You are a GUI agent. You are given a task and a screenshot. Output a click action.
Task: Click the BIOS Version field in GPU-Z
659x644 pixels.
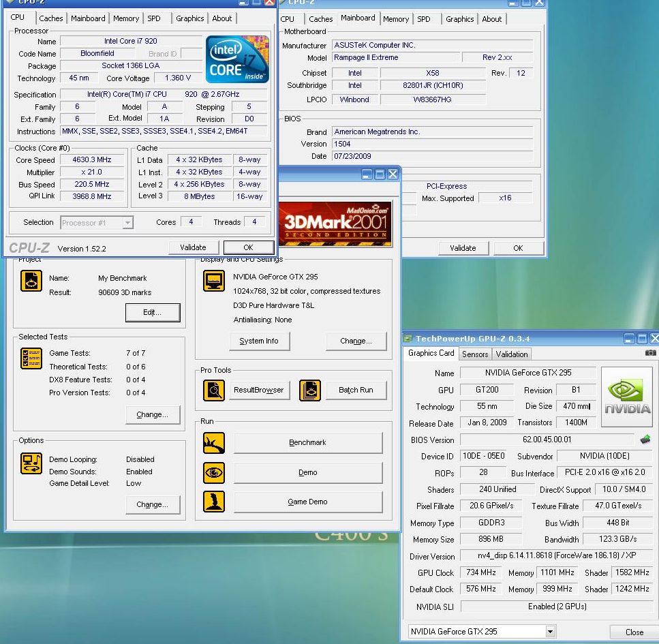click(547, 440)
